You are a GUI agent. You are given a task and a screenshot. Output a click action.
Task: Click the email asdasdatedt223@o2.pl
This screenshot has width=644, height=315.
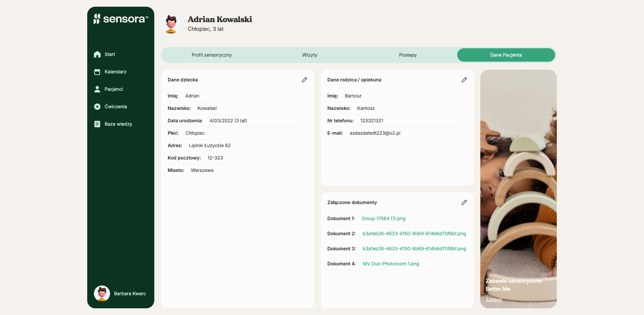coord(375,133)
